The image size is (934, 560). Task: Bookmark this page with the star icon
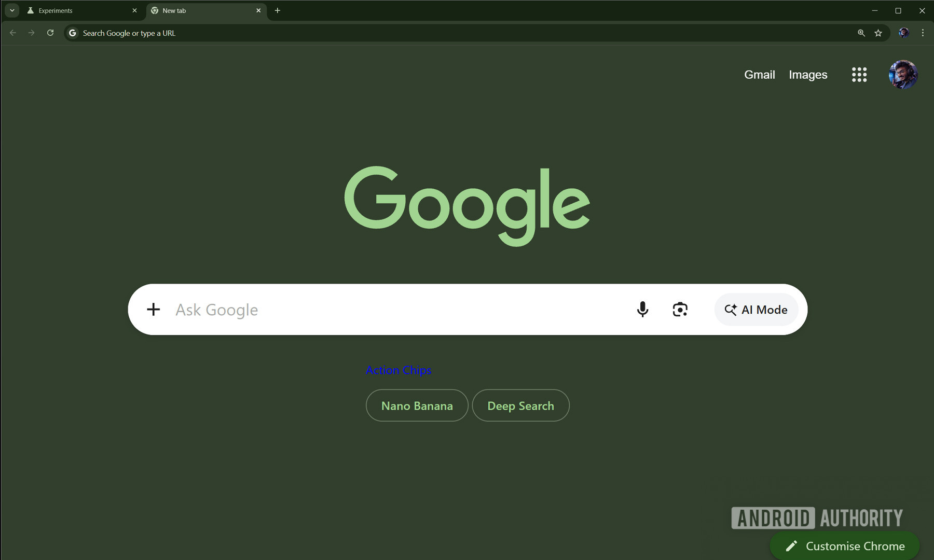click(878, 33)
